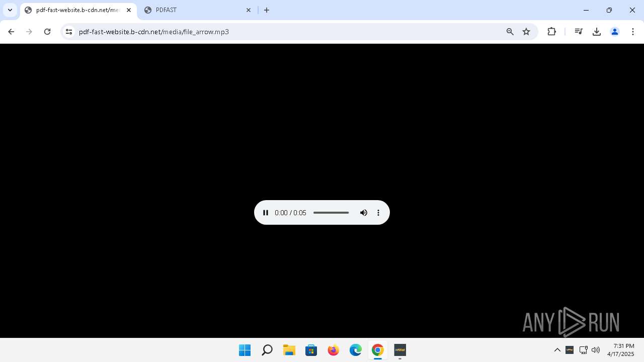This screenshot has height=362, width=644.
Task: Close the file_arrow.mp3 tab
Action: click(x=129, y=10)
